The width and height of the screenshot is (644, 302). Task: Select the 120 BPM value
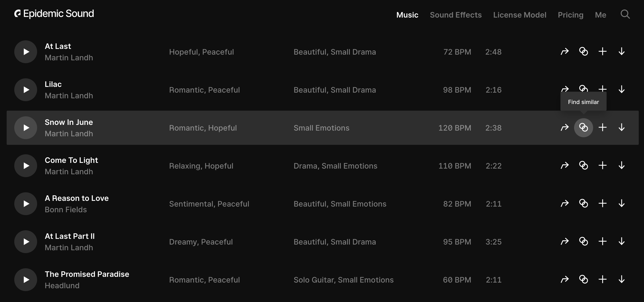coord(454,128)
